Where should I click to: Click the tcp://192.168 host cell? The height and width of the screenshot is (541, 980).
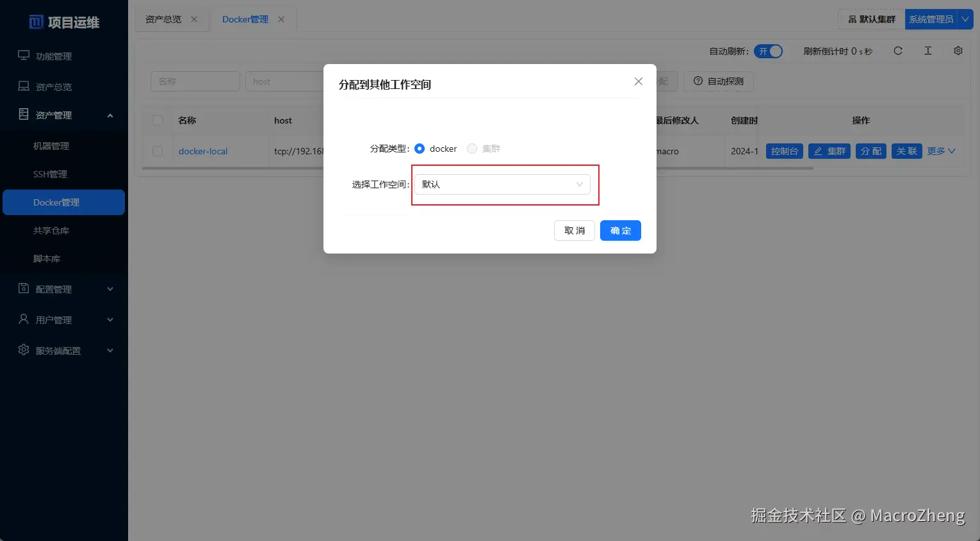(x=299, y=151)
